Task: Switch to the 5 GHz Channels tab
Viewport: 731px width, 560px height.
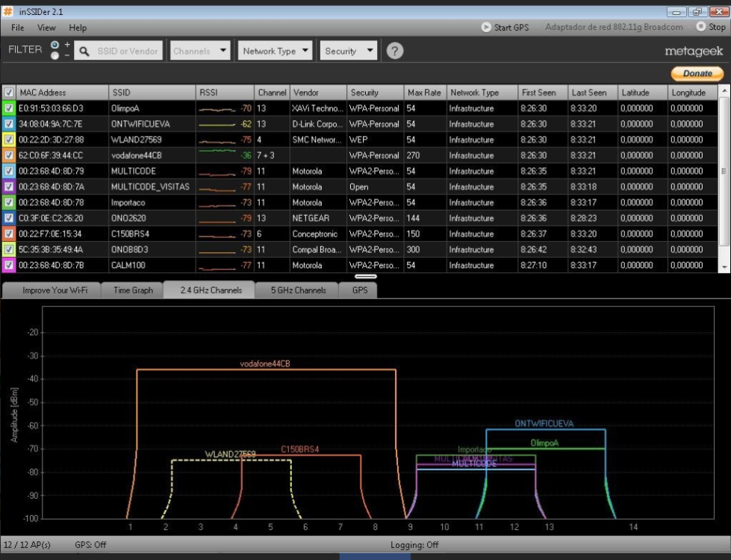Action: click(x=298, y=290)
